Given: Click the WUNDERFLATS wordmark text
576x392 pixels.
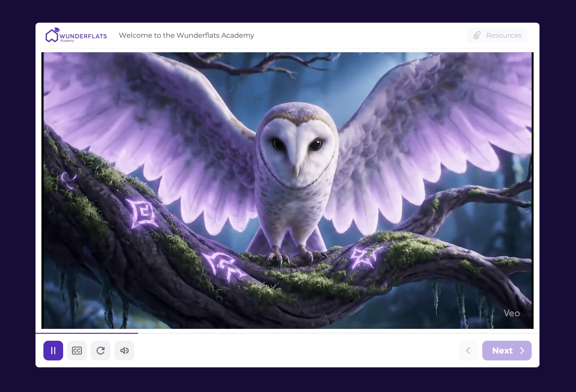Looking at the screenshot, I should [x=83, y=36].
